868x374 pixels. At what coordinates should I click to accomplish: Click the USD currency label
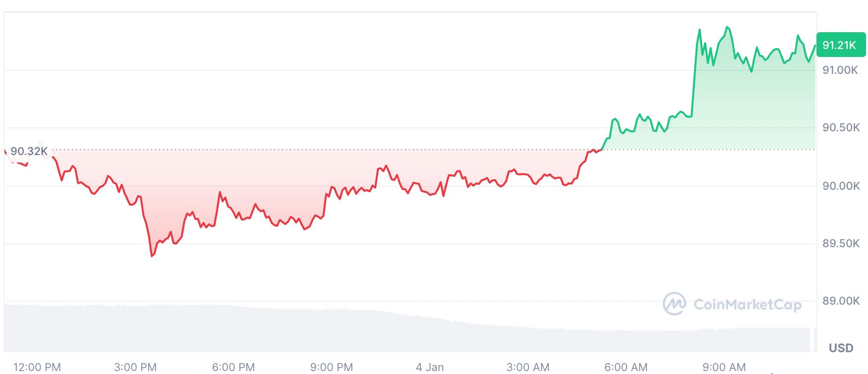coord(841,348)
